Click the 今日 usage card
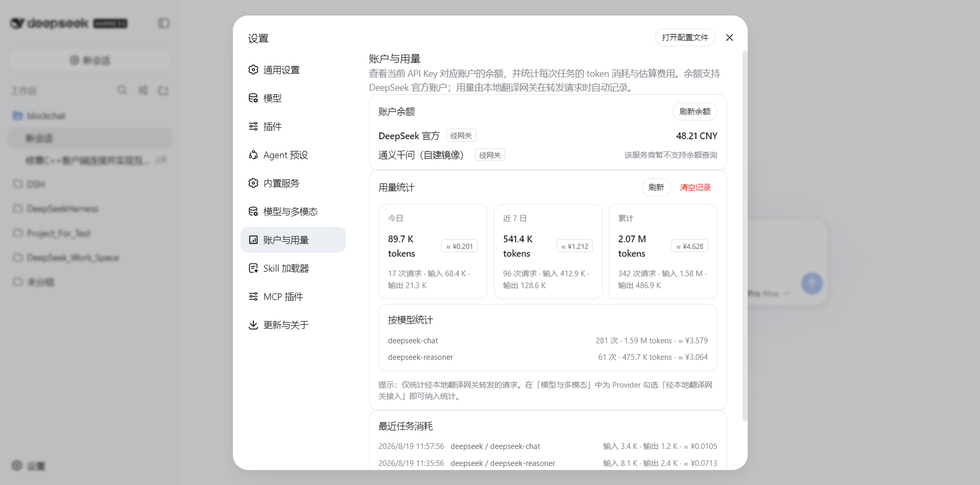Image resolution: width=980 pixels, height=485 pixels. 433,252
